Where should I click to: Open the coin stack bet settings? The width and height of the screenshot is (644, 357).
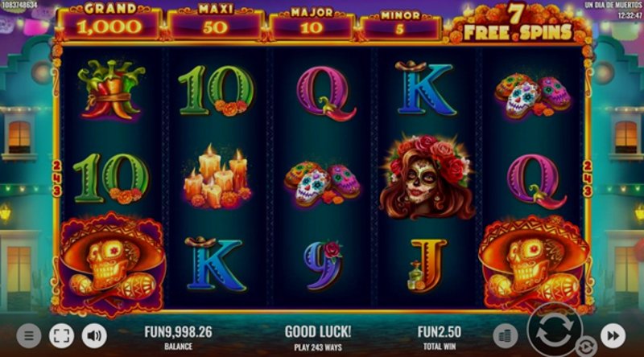pos(506,335)
